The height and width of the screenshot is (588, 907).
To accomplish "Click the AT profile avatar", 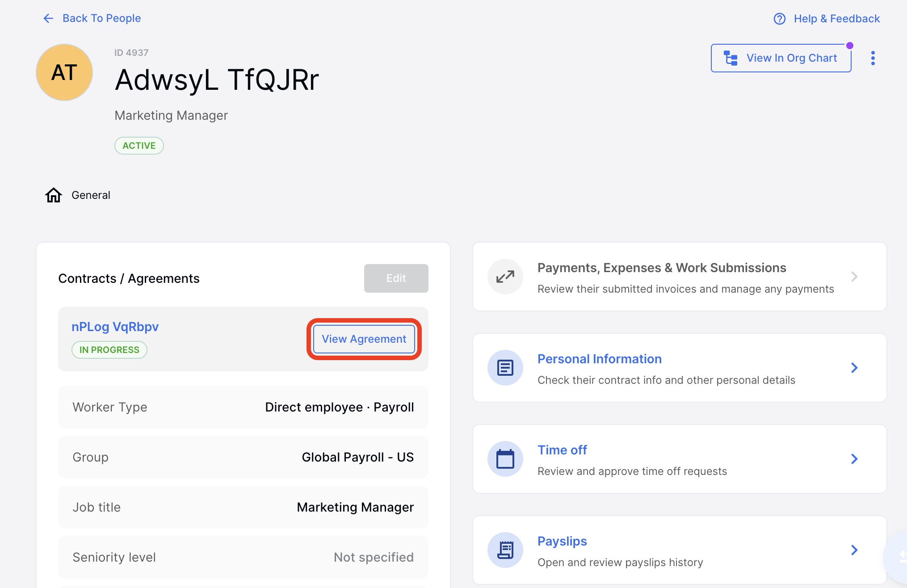I will (x=64, y=72).
